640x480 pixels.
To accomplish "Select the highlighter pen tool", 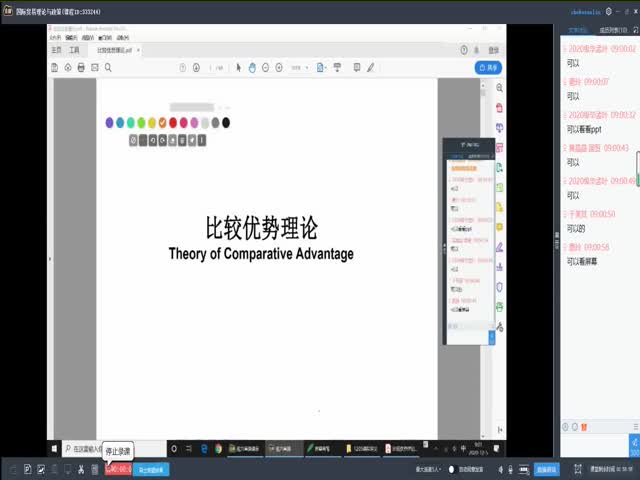I will click(371, 68).
